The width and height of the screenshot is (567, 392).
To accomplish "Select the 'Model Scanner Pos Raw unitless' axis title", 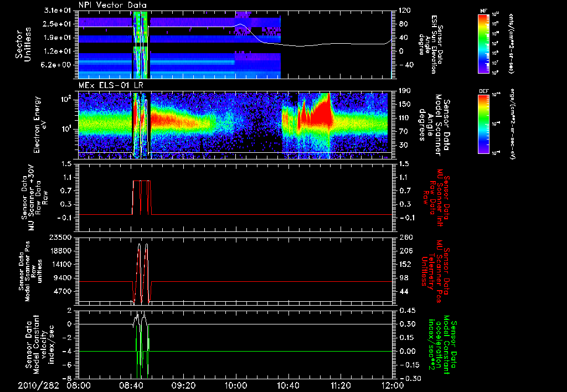I will [30, 271].
